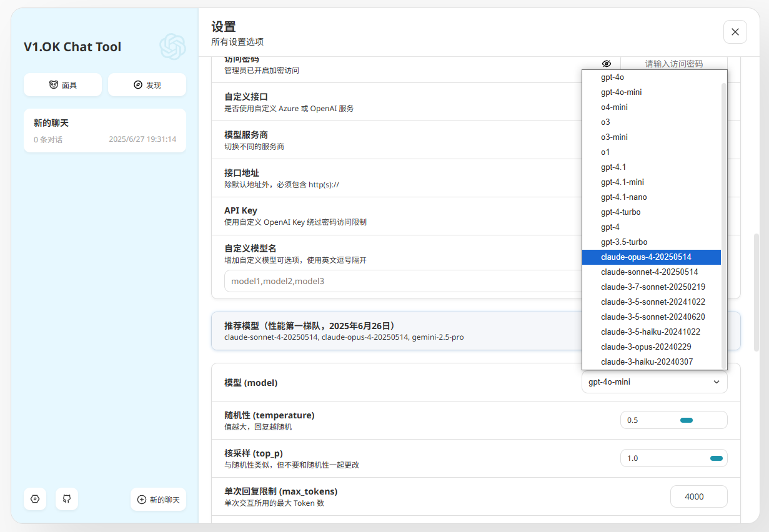
Task: Close the settings panel
Action: pos(735,32)
